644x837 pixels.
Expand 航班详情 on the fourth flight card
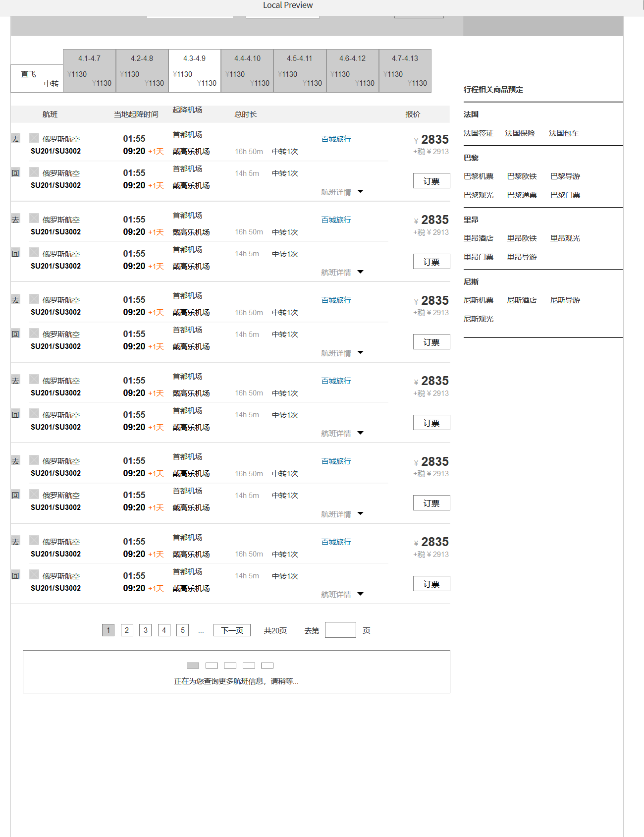point(342,433)
